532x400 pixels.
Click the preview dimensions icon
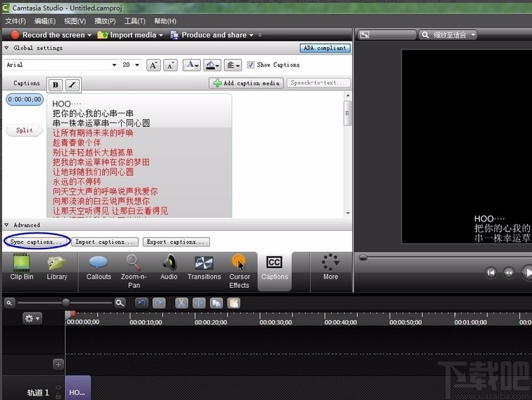coord(365,35)
